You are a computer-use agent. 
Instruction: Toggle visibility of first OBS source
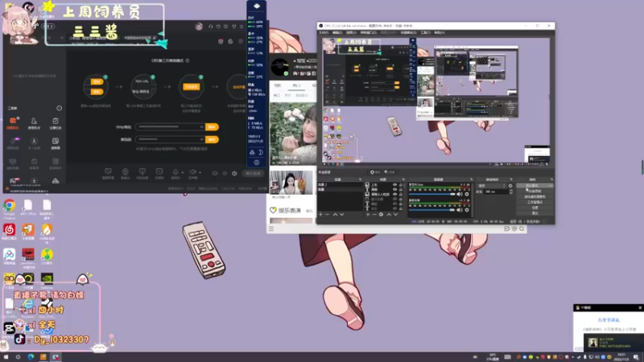[395, 185]
